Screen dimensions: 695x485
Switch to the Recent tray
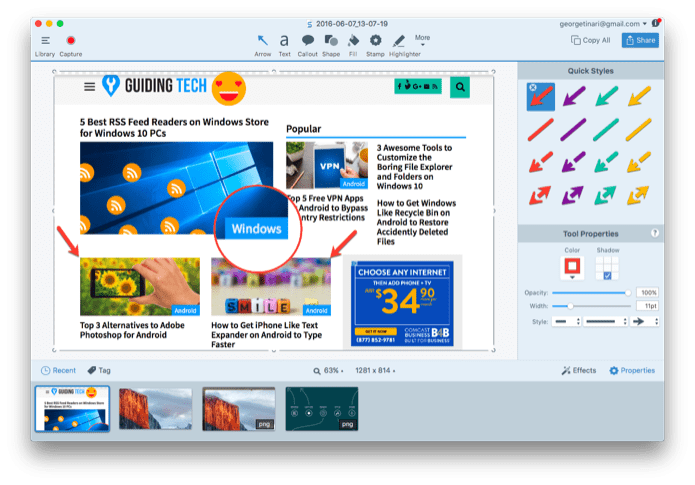[x=58, y=371]
